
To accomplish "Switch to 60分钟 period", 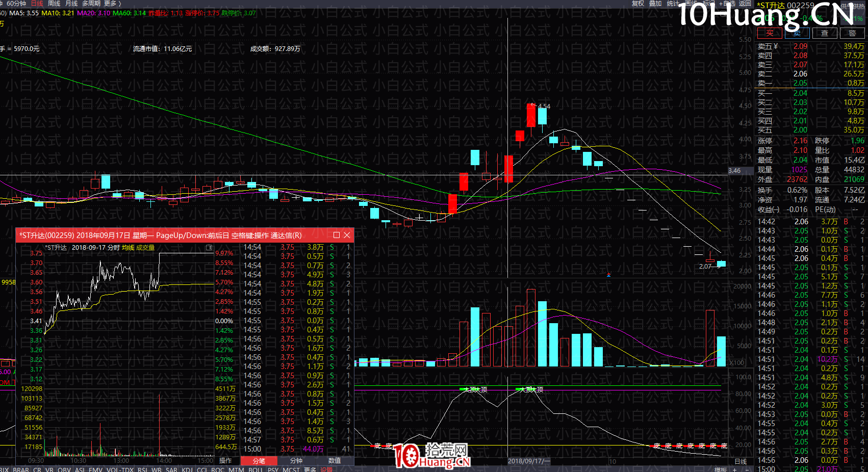I will point(16,4).
